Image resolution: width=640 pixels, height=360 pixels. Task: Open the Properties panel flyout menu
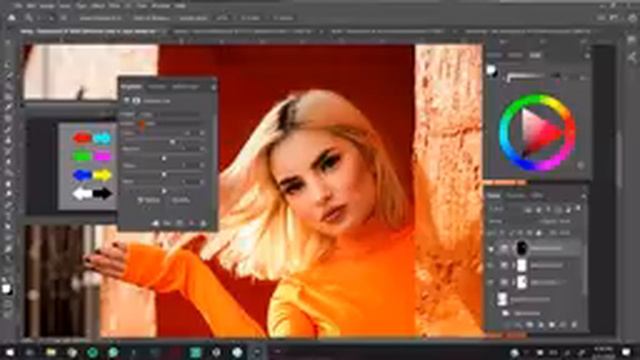[x=213, y=87]
